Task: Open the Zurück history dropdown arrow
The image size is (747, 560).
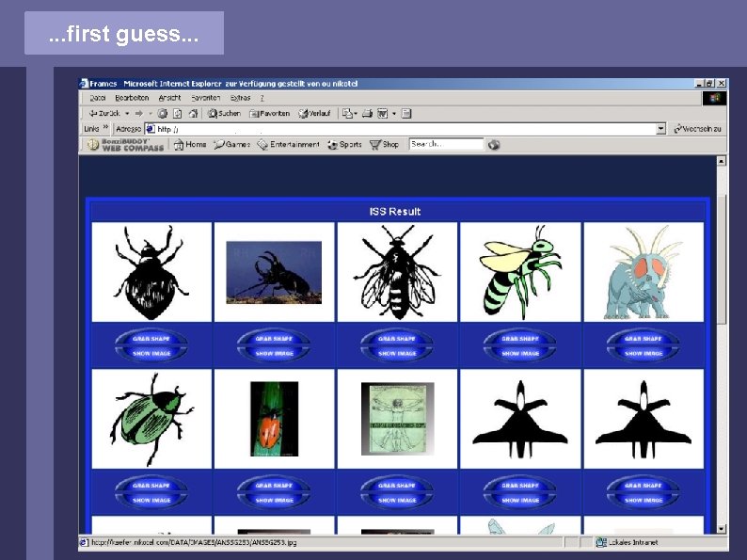Action: pos(127,114)
